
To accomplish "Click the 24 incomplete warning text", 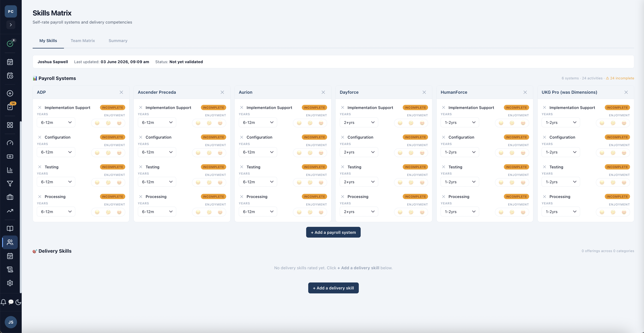I will point(620,78).
